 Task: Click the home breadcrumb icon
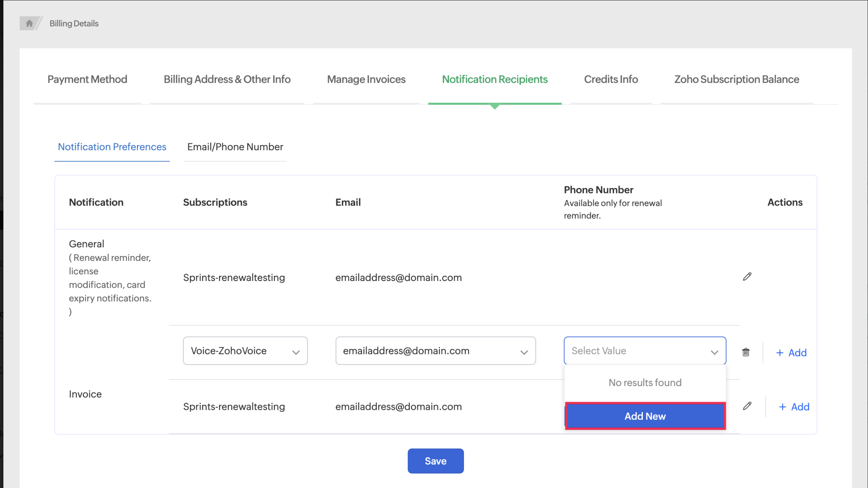(29, 23)
